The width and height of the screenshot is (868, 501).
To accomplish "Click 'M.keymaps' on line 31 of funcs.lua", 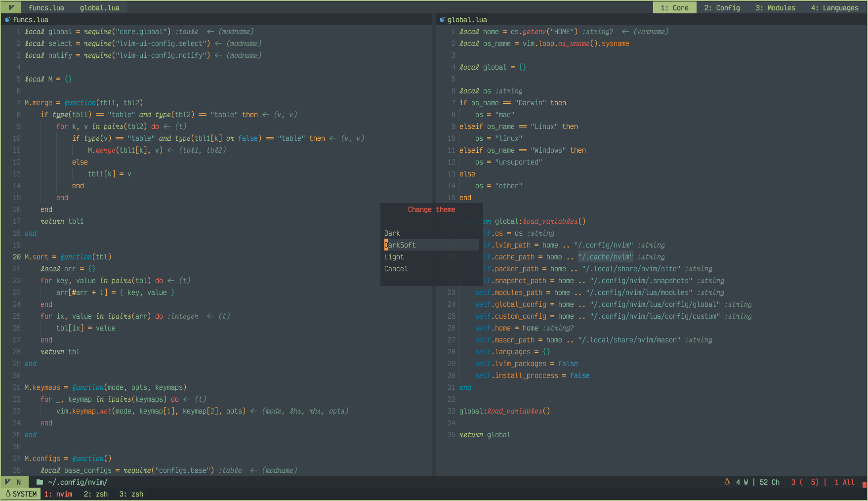I will click(42, 387).
